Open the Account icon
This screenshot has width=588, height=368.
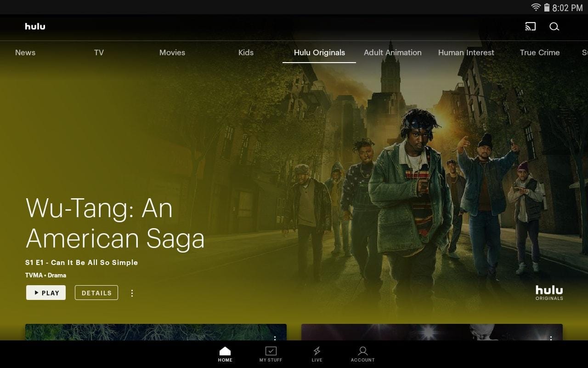point(362,353)
